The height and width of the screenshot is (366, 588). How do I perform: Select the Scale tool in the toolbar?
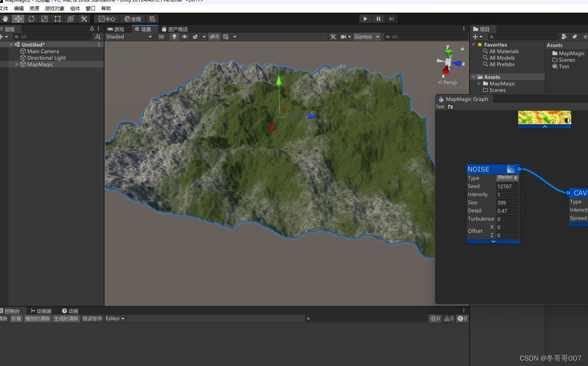tap(45, 18)
